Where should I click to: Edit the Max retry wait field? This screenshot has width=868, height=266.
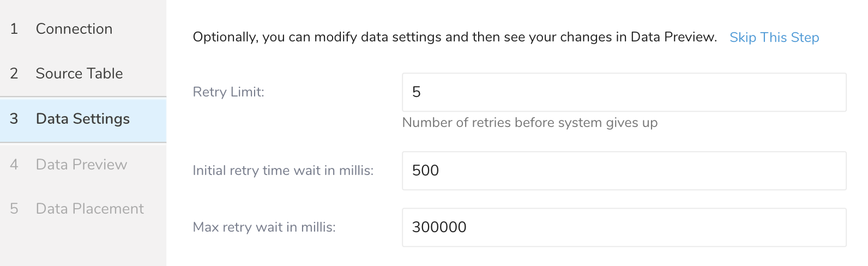pos(624,227)
